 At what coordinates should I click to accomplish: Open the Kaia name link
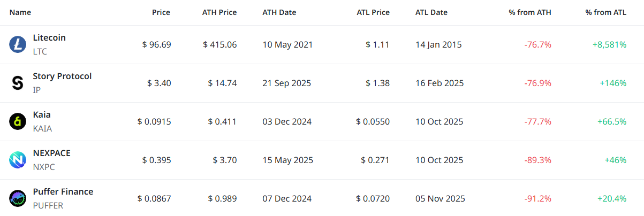(42, 115)
